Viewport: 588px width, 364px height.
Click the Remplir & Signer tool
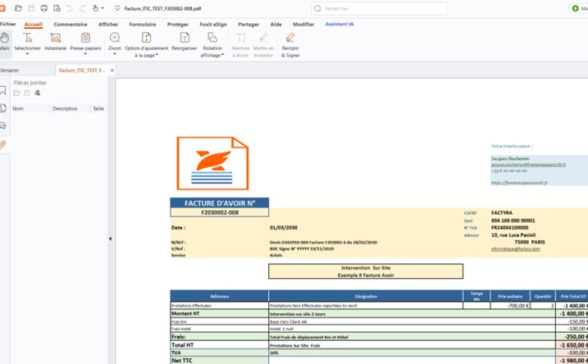tap(290, 45)
